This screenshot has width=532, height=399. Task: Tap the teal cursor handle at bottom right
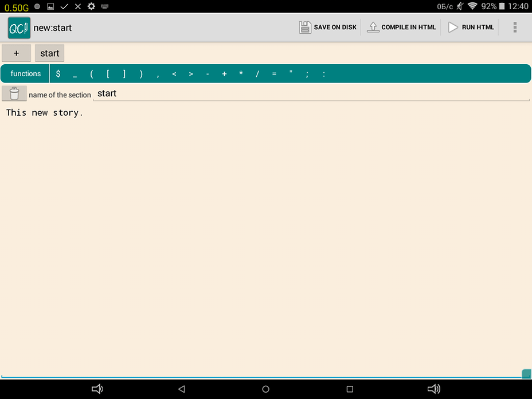coord(526,374)
